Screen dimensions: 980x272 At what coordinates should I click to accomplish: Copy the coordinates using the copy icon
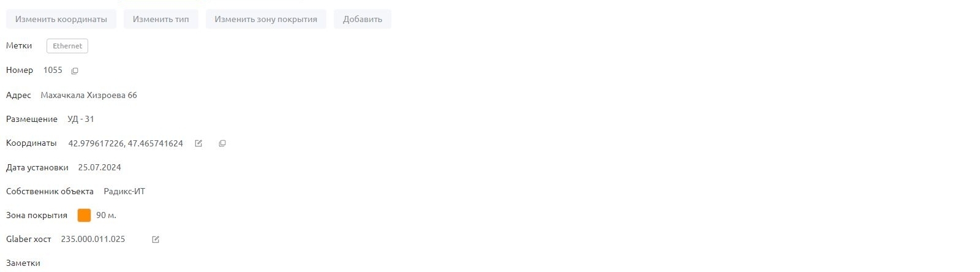[222, 143]
